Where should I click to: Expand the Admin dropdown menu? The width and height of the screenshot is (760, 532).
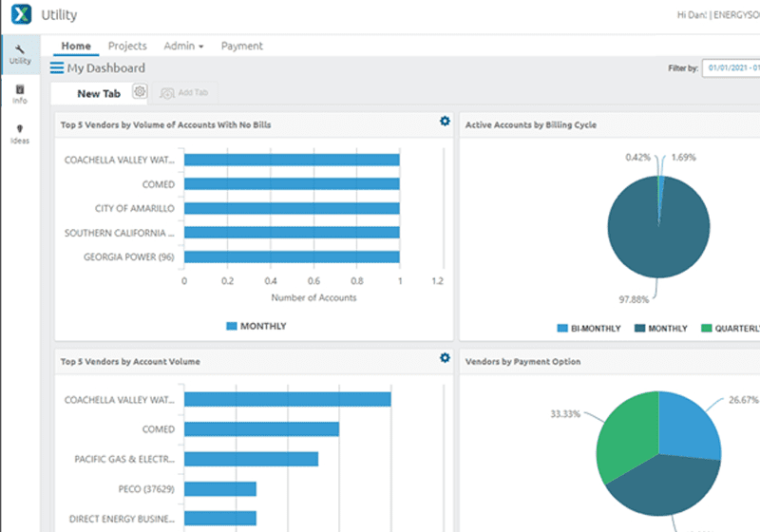pyautogui.click(x=183, y=46)
